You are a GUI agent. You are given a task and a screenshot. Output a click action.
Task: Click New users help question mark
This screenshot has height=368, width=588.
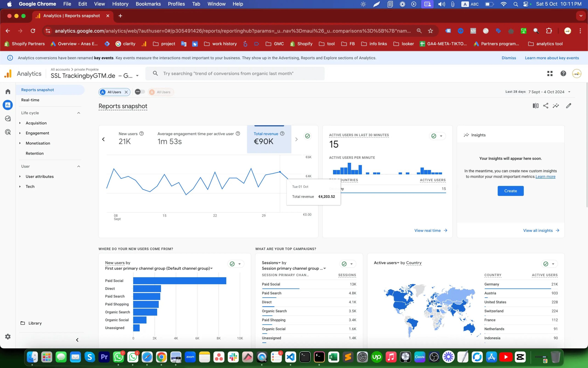pos(142,134)
